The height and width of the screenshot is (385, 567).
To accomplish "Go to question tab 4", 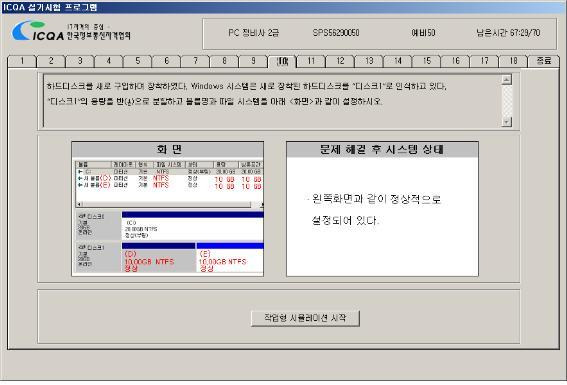I will (x=109, y=61).
